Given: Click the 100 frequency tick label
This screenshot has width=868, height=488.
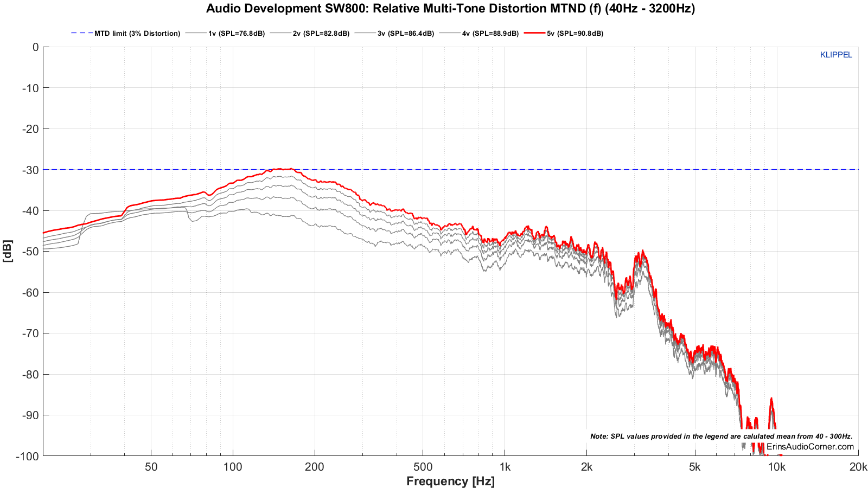Looking at the screenshot, I should click(x=233, y=467).
